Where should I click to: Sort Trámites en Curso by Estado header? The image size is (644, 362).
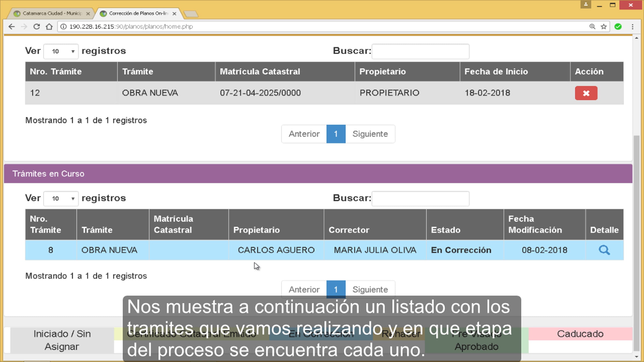click(x=465, y=224)
